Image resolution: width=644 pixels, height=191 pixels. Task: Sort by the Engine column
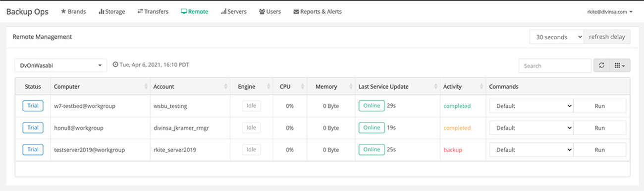pos(251,86)
